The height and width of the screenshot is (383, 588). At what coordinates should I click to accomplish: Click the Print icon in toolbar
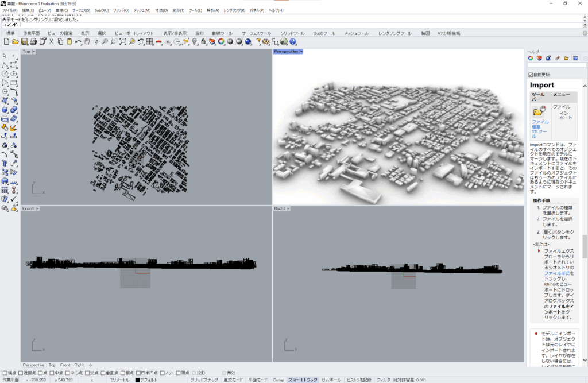pos(34,42)
